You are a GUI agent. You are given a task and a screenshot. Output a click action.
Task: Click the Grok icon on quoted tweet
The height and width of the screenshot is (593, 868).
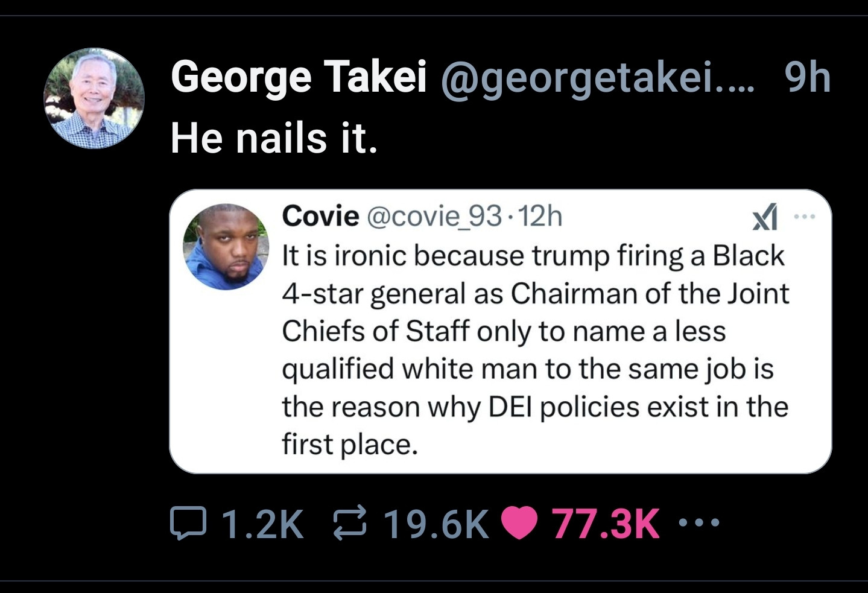[764, 217]
